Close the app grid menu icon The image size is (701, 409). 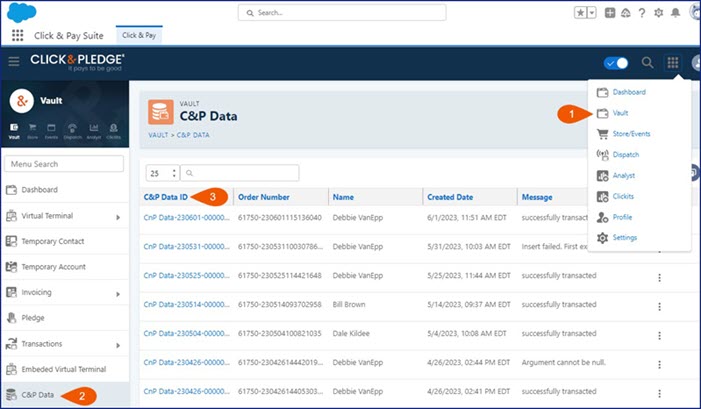[x=673, y=63]
